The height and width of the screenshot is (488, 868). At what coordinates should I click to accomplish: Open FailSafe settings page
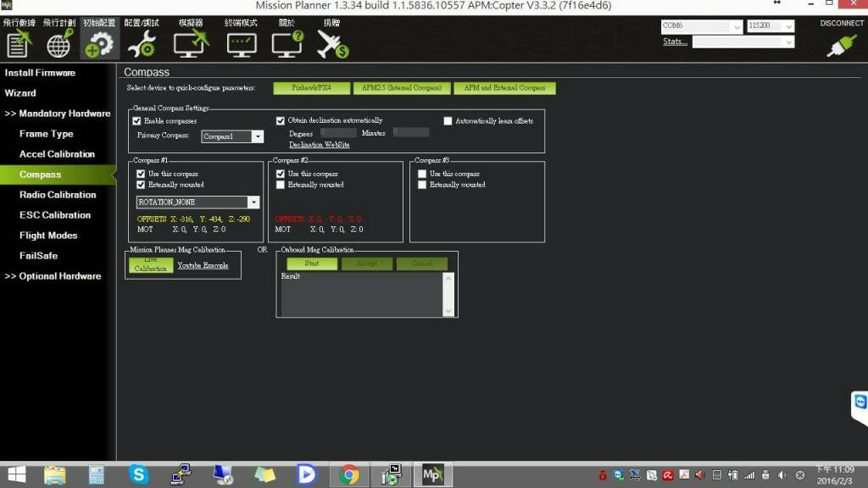39,256
